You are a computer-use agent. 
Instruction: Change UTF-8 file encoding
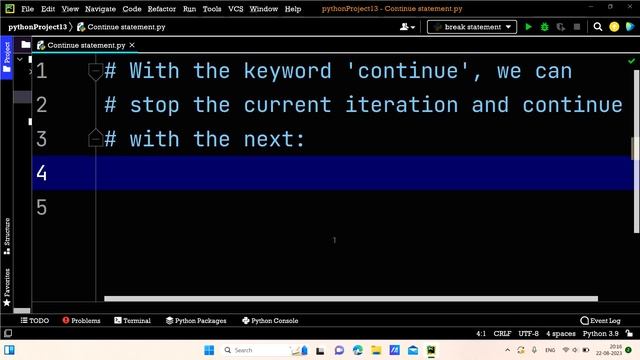click(x=528, y=333)
